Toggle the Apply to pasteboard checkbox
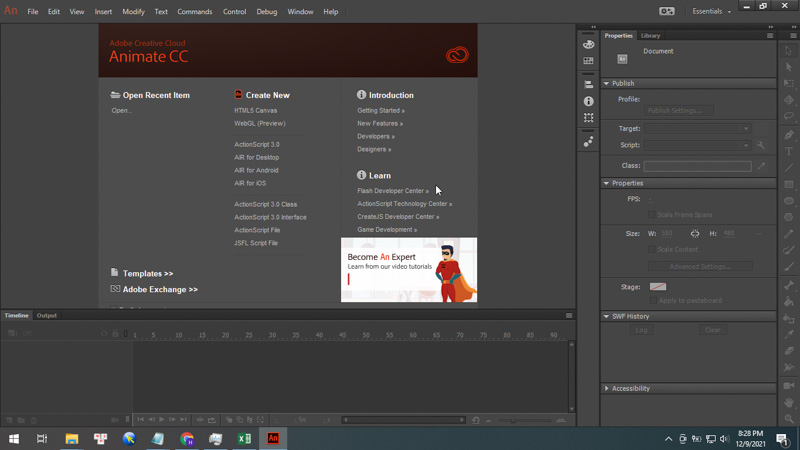Screen dimensions: 800x450 coord(652,300)
